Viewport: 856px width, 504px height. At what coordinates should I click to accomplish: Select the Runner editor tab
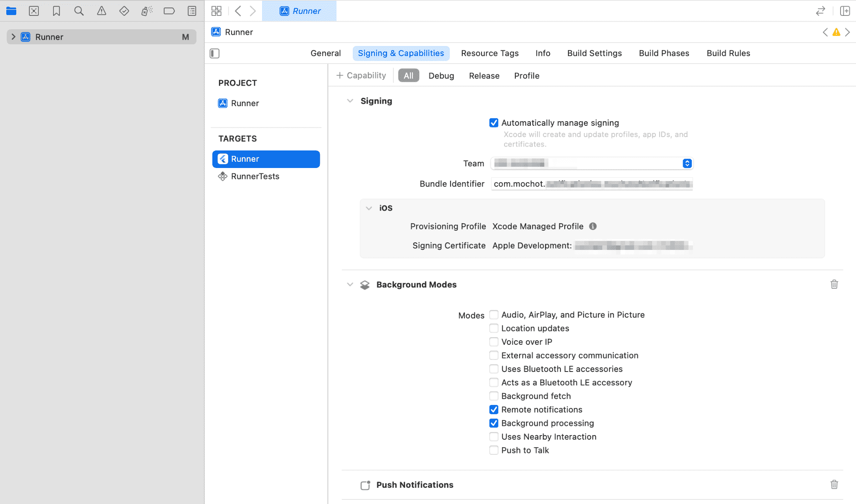[x=299, y=11]
